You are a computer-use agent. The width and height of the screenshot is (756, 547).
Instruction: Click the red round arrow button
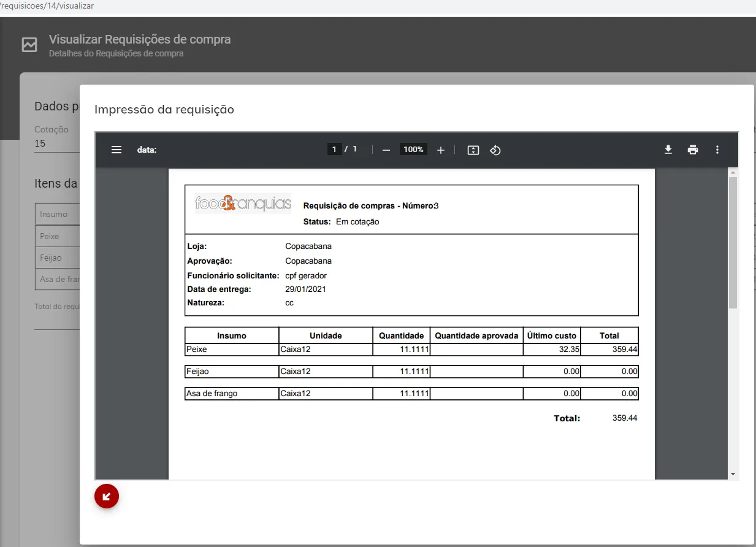pyautogui.click(x=107, y=496)
